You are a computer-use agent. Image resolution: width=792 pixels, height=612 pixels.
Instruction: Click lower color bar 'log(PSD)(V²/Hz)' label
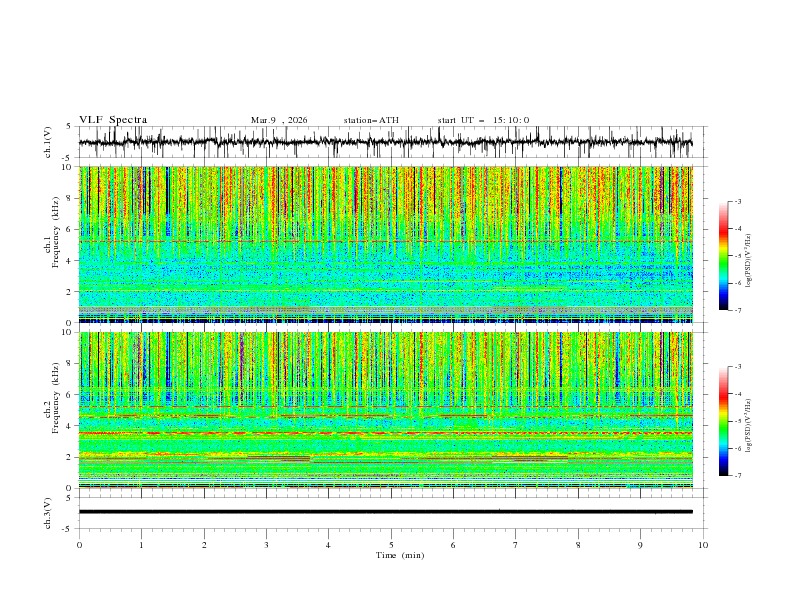(x=748, y=426)
